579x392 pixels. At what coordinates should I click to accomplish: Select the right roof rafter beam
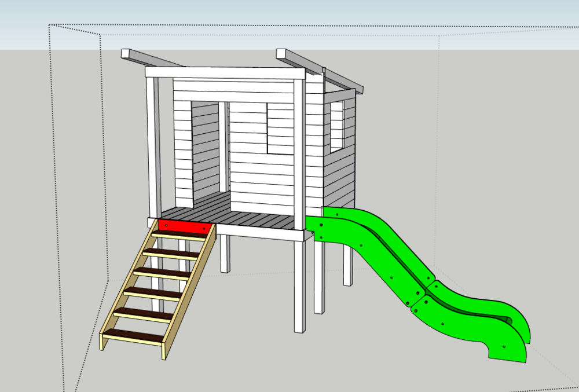[320, 71]
